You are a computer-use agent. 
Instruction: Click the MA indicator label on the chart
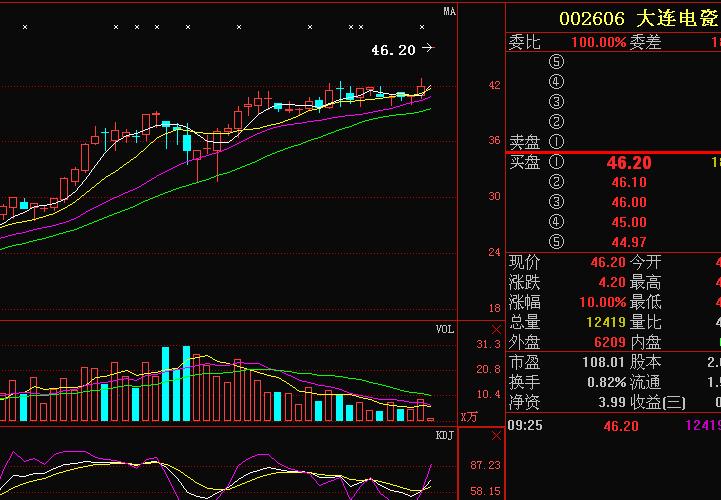pyautogui.click(x=449, y=11)
